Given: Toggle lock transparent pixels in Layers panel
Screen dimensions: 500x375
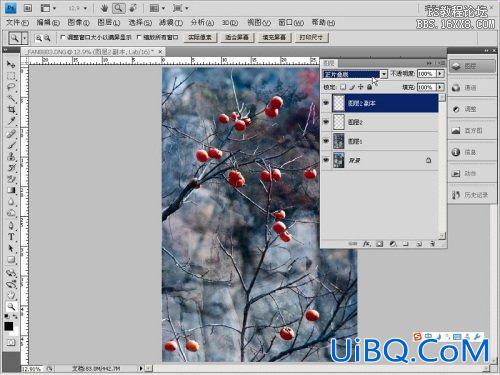Looking at the screenshot, I should click(x=343, y=87).
